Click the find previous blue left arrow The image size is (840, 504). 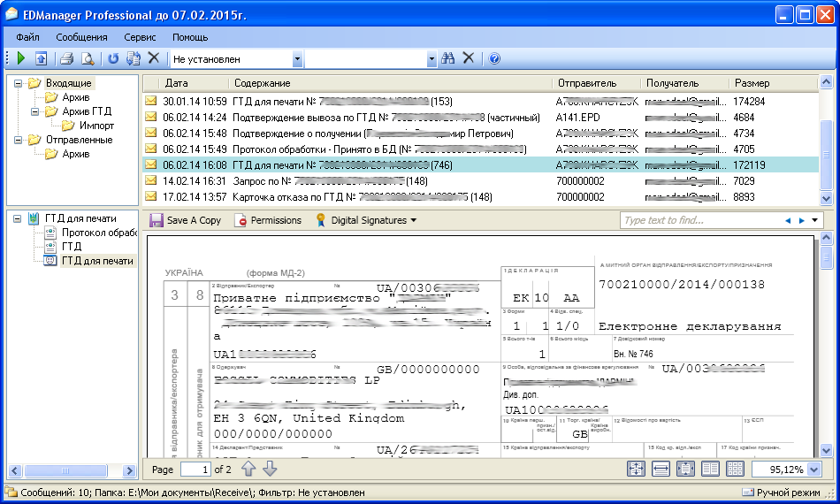tap(788, 220)
